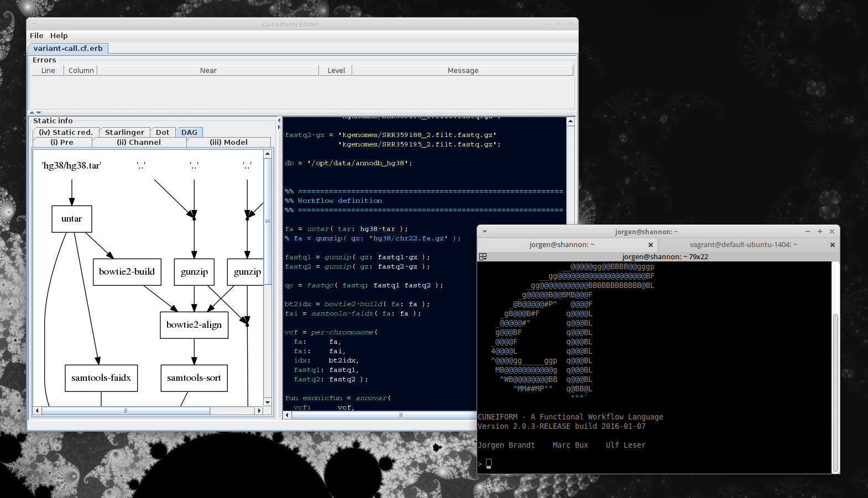The height and width of the screenshot is (498, 868).
Task: Close the vagrant@default-ubuntu-1404 terminal tab
Action: coord(833,245)
